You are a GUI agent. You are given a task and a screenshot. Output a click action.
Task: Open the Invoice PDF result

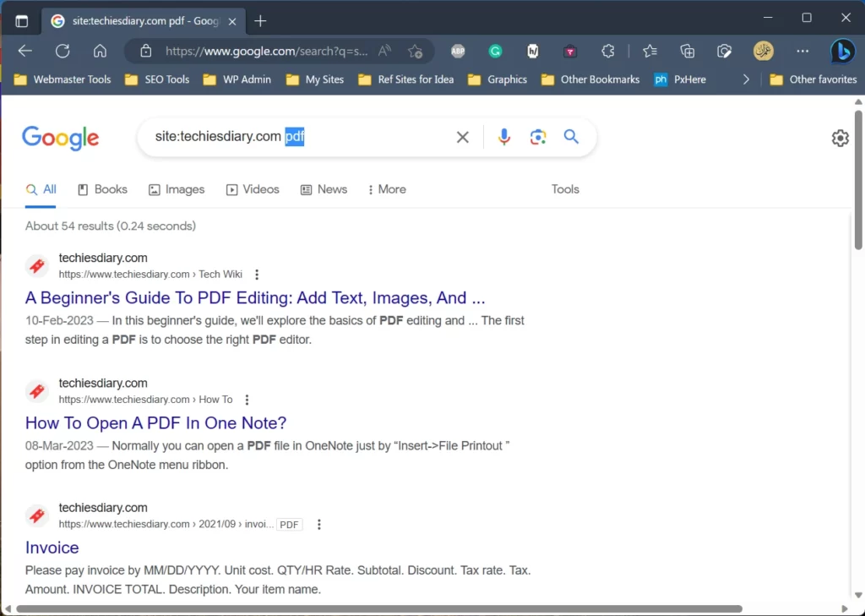(52, 548)
